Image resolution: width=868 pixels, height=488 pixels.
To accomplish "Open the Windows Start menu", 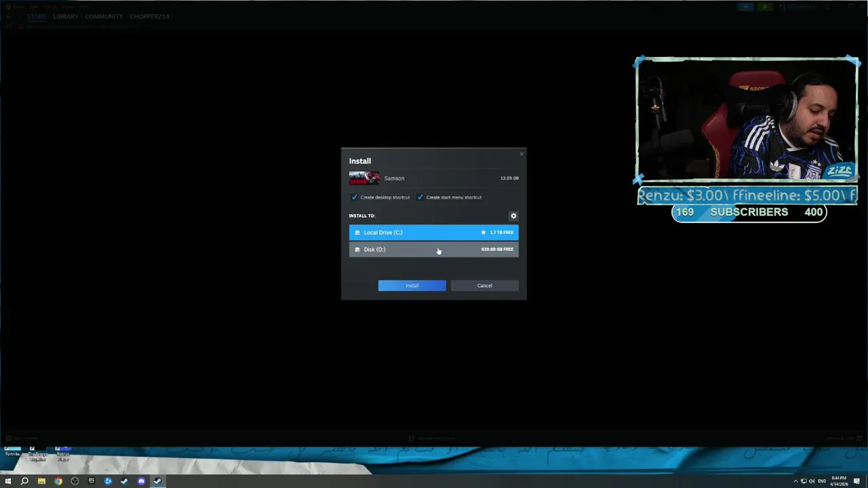I will pos(8,481).
